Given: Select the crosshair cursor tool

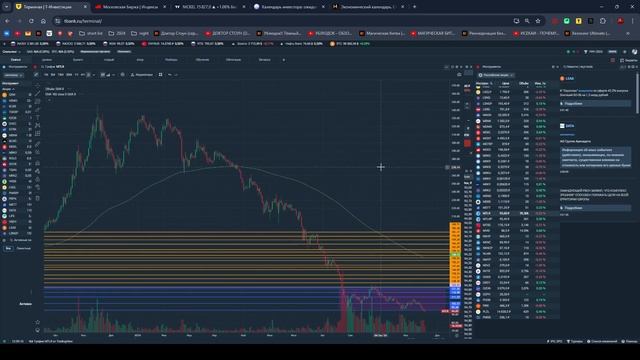Looking at the screenshot, I should click(38, 85).
